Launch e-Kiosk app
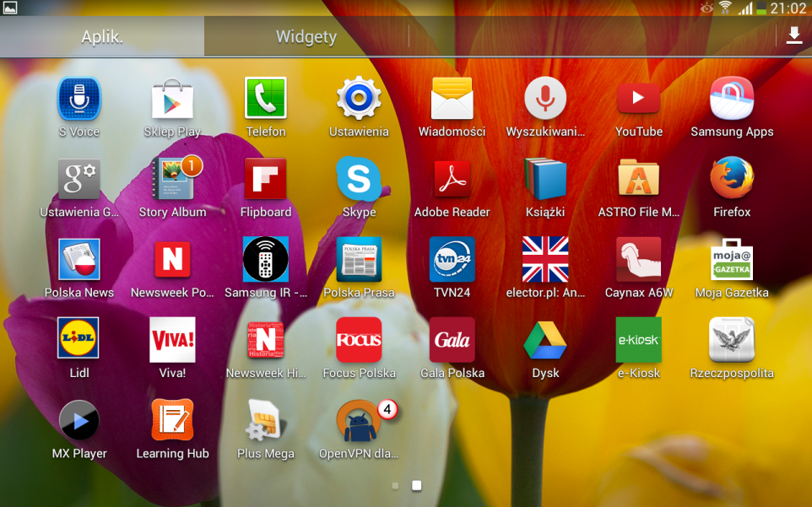812x507 pixels. [x=638, y=340]
